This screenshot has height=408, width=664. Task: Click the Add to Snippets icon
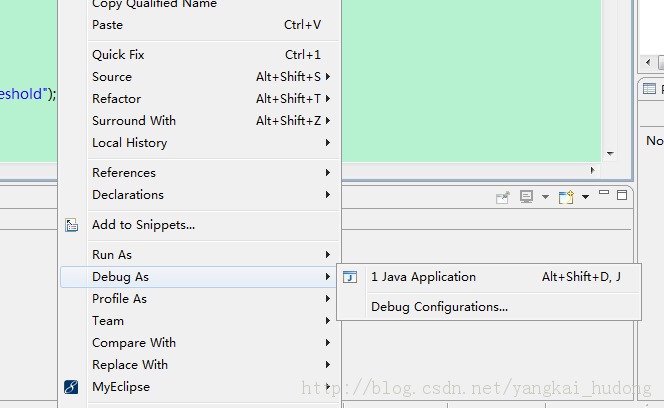(x=71, y=225)
